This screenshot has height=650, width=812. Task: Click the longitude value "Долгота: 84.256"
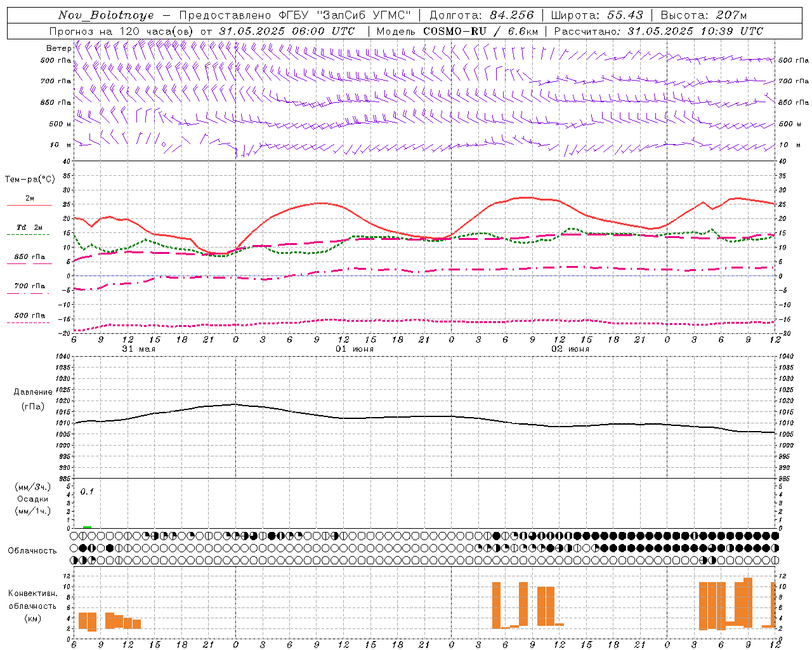tap(481, 15)
